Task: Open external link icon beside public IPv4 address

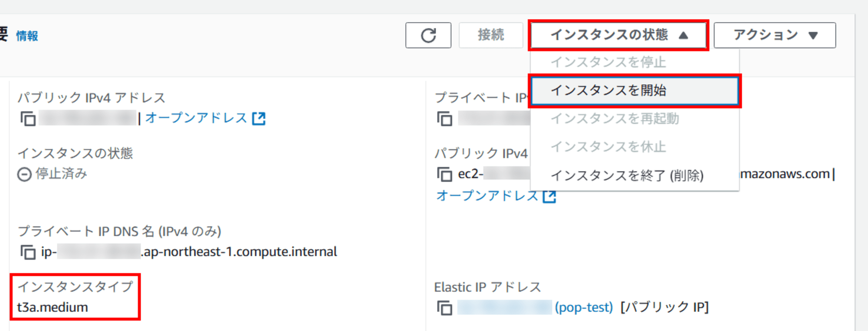Action: point(259,118)
